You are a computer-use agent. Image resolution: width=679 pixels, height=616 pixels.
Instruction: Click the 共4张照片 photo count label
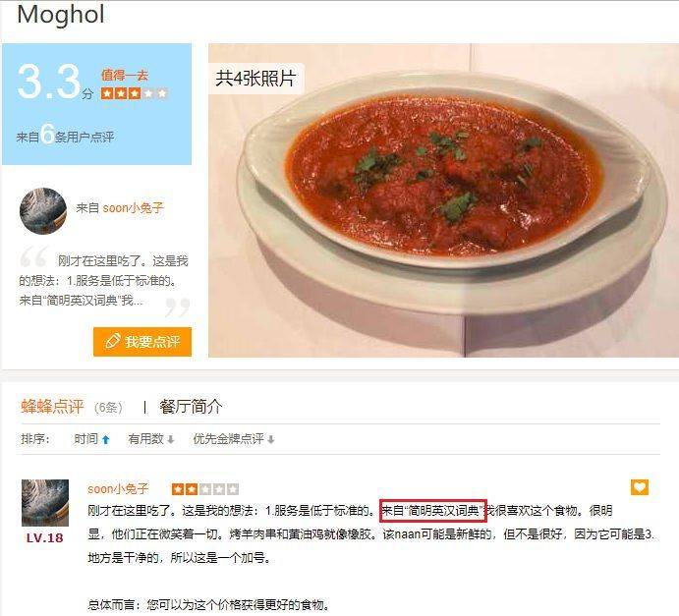(255, 79)
